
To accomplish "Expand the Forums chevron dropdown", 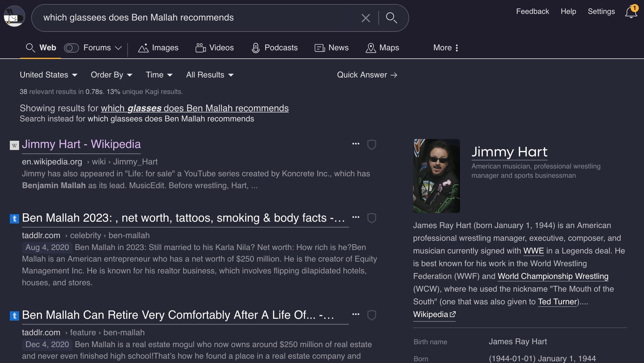I will (118, 48).
